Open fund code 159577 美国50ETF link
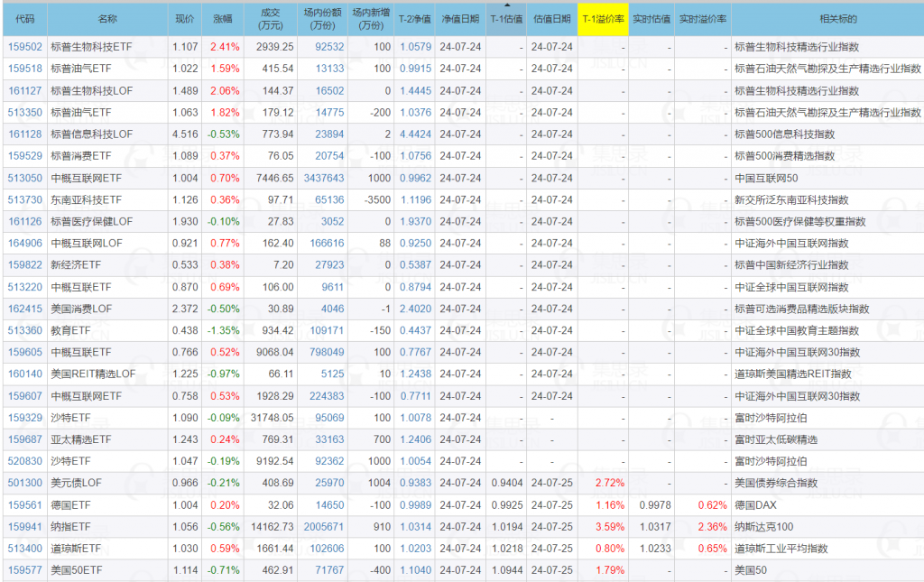The image size is (924, 582). 24,569
